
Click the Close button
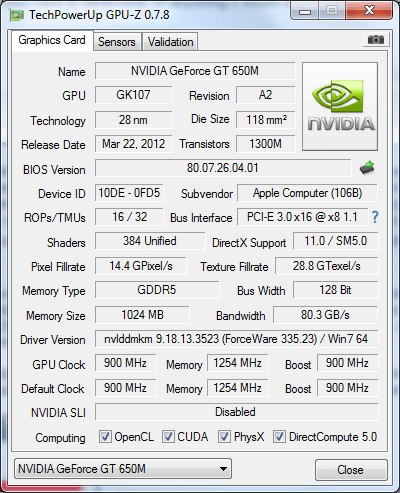pyautogui.click(x=351, y=470)
